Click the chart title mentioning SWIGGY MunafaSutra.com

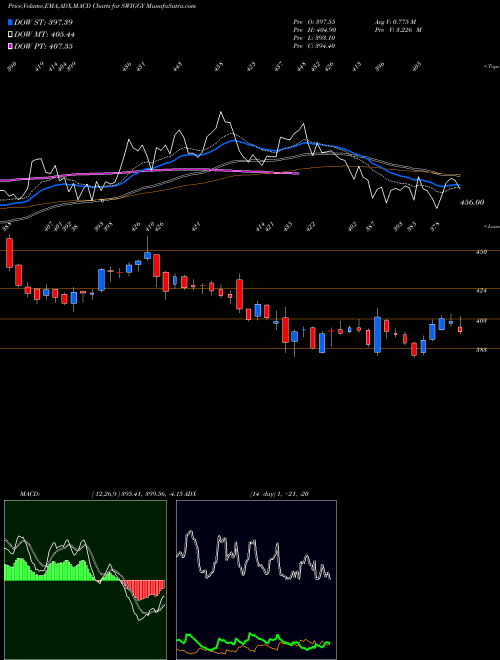click(x=102, y=6)
